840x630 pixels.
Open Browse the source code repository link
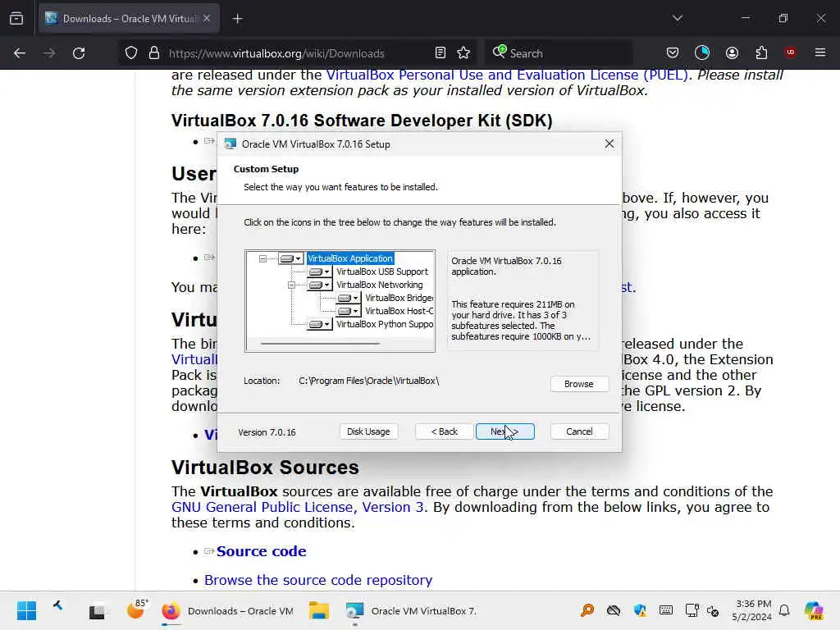(x=318, y=580)
